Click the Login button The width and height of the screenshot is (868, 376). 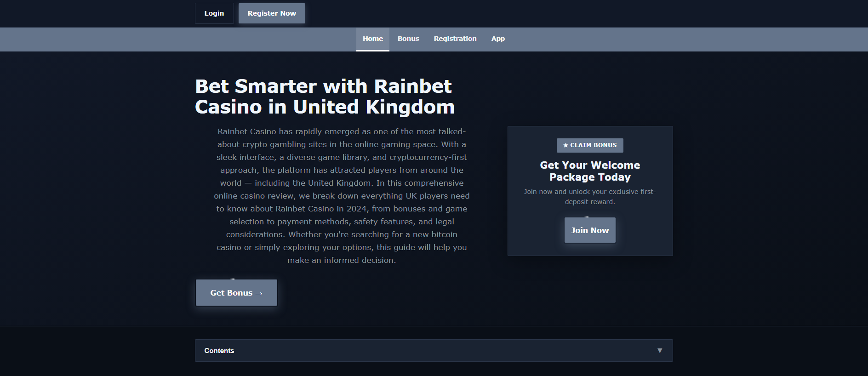[x=214, y=13]
